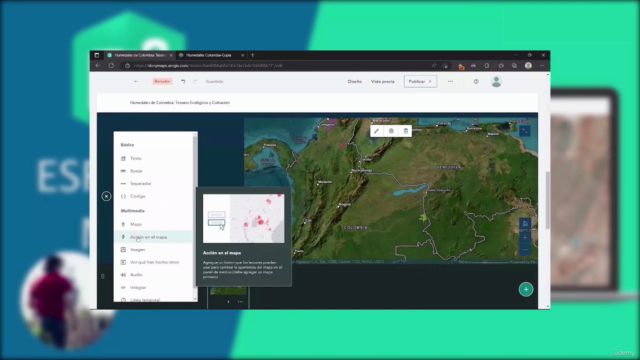The height and width of the screenshot is (360, 640).
Task: Close the block palette with X circle
Action: pos(106,196)
